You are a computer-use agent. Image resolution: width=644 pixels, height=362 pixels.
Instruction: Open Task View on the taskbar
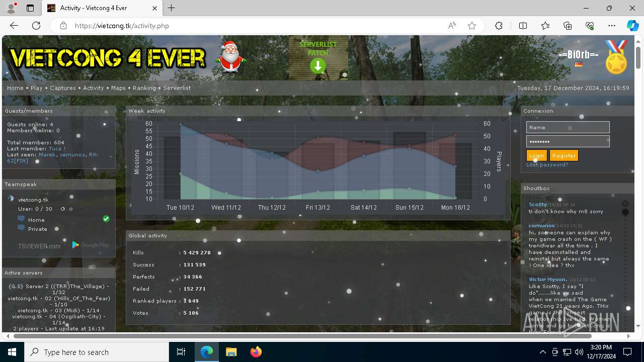pyautogui.click(x=181, y=352)
